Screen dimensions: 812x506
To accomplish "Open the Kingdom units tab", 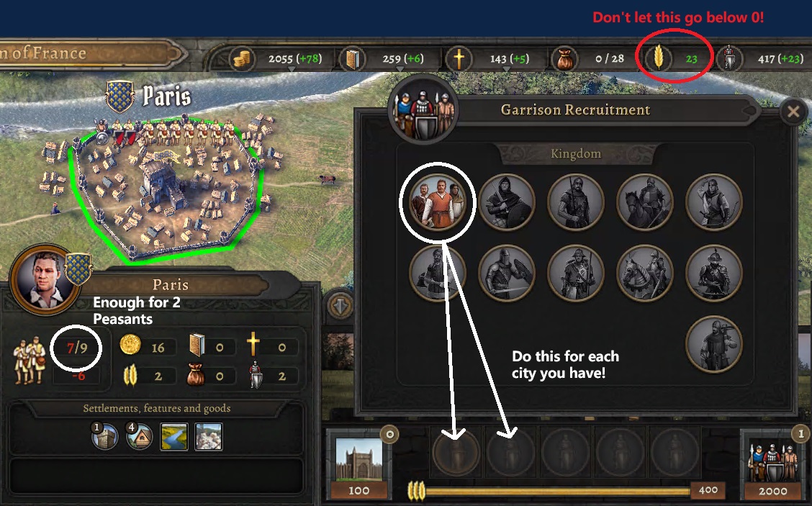I will 576,154.
